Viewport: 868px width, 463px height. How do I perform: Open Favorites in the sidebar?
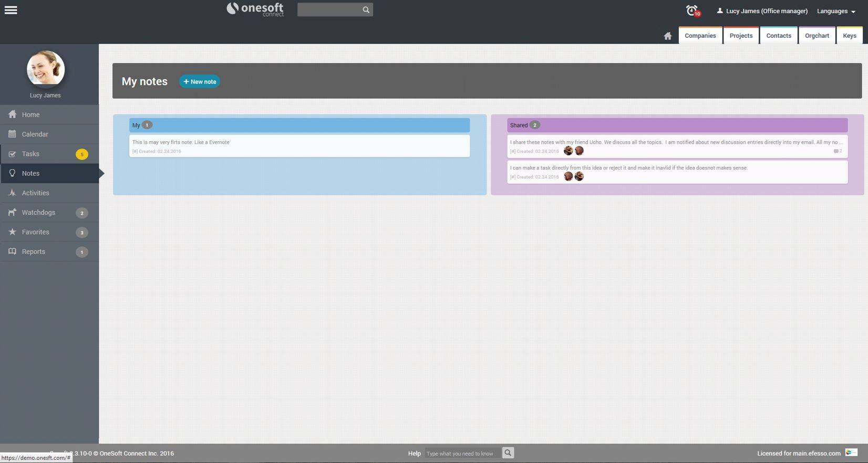tap(49, 232)
